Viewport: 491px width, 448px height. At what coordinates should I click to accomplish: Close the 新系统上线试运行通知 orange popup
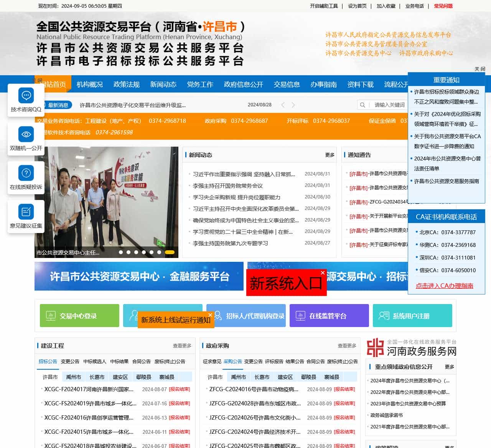tap(210, 315)
